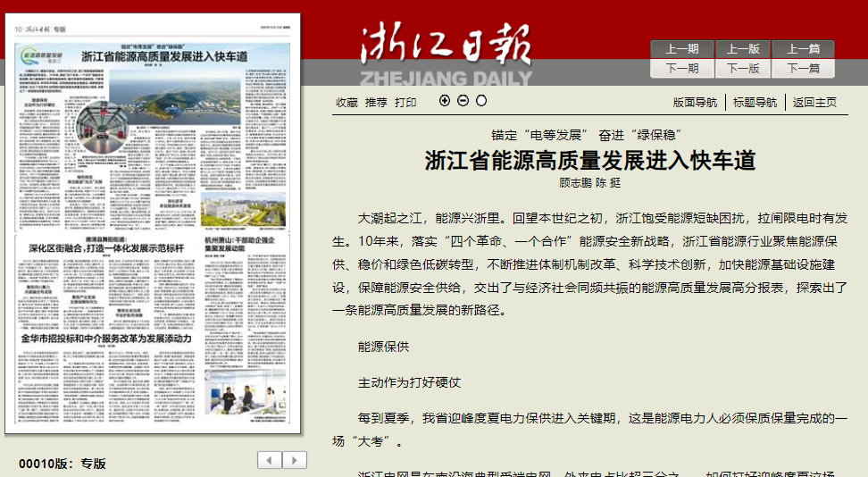Go to next page with right arrow
The image size is (868, 477).
tap(295, 460)
